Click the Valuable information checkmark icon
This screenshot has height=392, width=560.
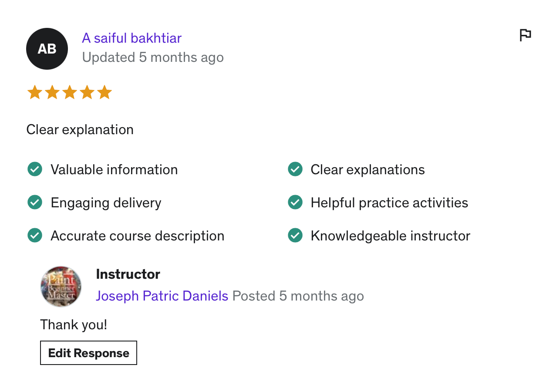click(x=35, y=169)
